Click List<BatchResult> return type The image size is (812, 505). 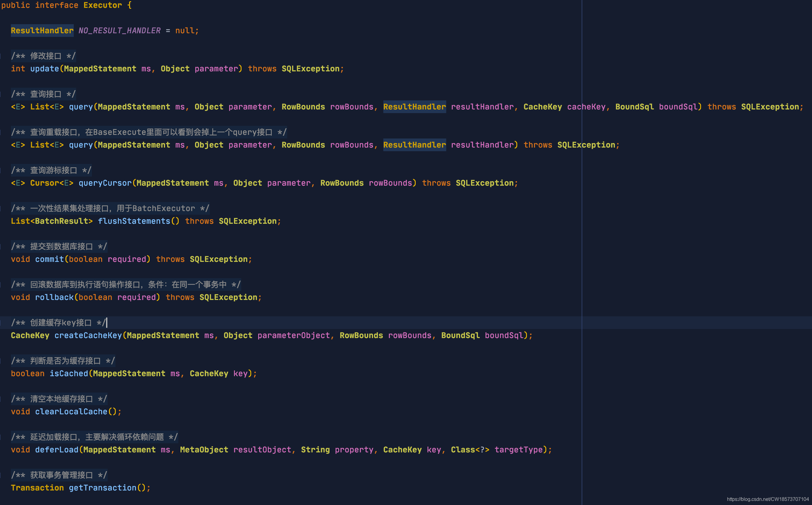click(52, 221)
